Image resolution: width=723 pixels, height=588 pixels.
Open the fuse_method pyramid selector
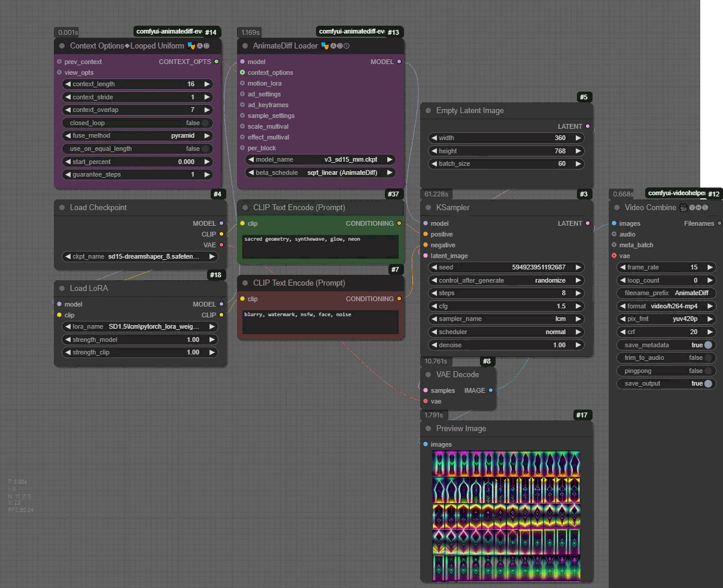(x=138, y=136)
